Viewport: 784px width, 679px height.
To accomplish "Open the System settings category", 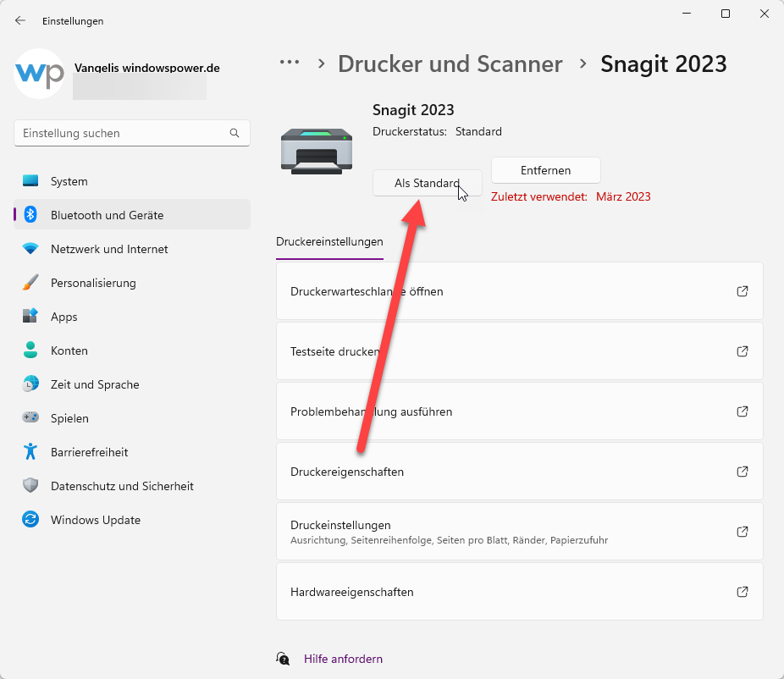I will 132,181.
